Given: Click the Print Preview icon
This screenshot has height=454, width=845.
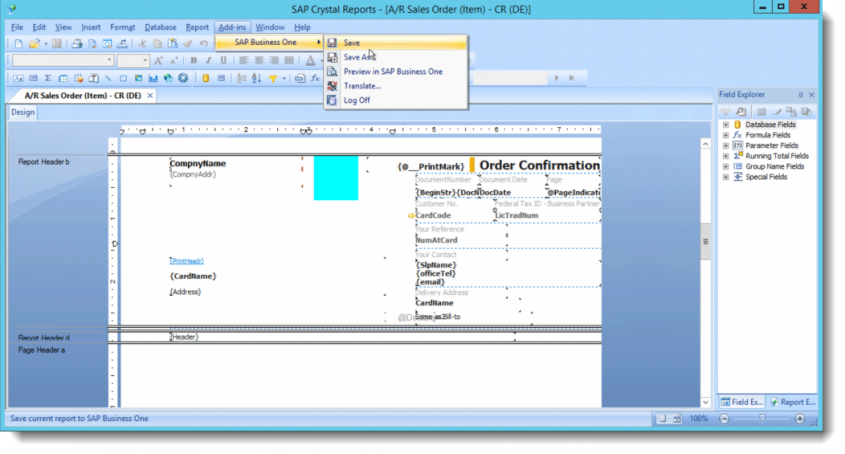Looking at the screenshot, I should (x=92, y=44).
